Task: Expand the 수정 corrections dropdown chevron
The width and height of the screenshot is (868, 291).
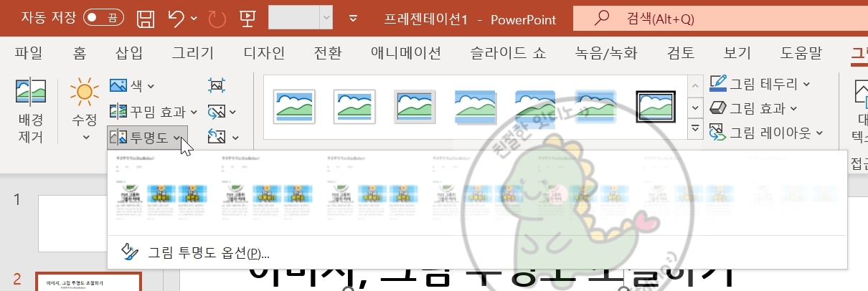Action: pos(85,137)
